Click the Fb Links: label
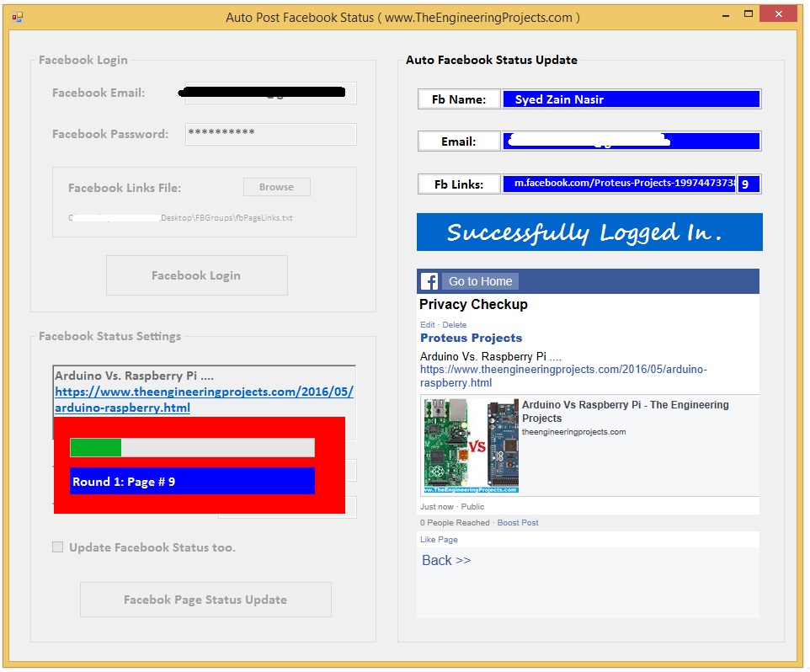The height and width of the screenshot is (672, 810). tap(459, 184)
